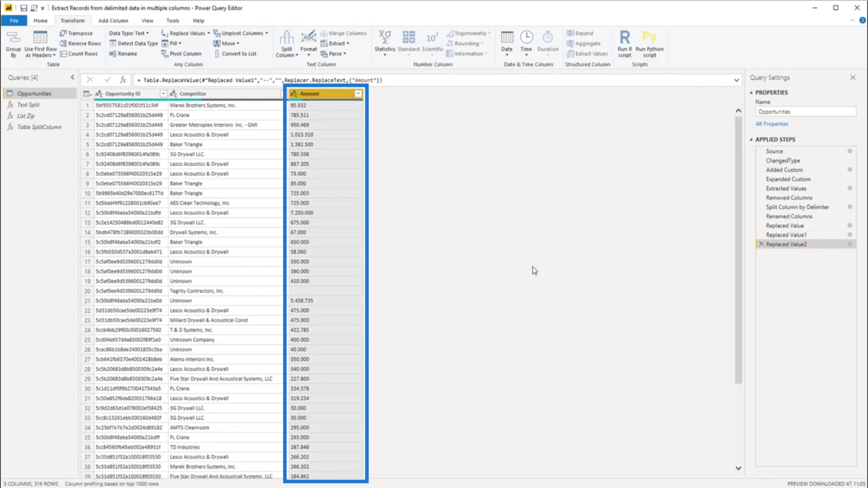Switch to the Tools tab
The image size is (868, 488).
pos(173,21)
